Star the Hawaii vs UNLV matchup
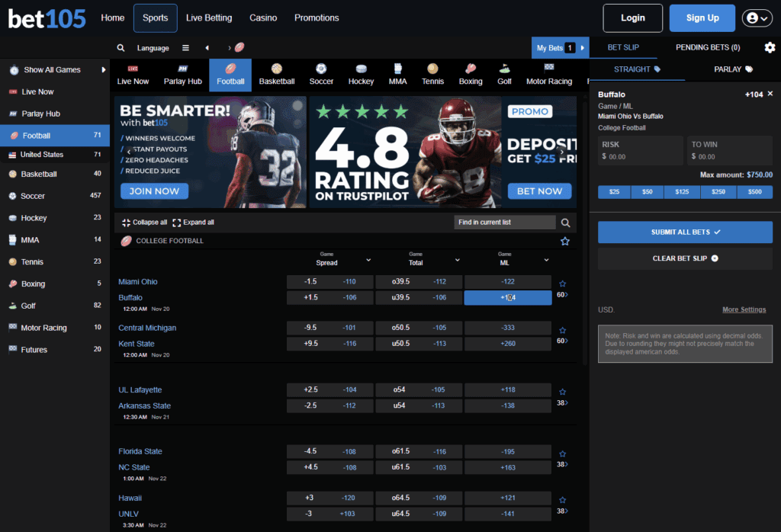The image size is (781, 532). [x=562, y=498]
